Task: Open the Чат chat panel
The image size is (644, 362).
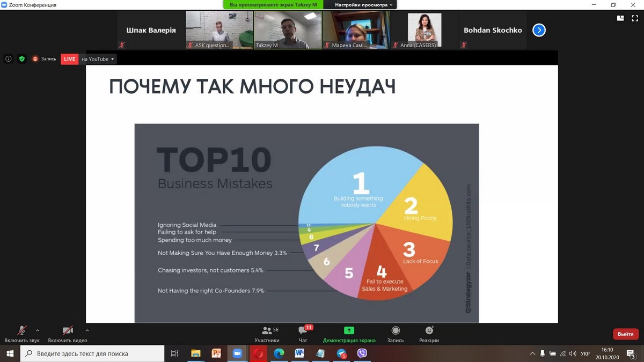Action: 303,334
